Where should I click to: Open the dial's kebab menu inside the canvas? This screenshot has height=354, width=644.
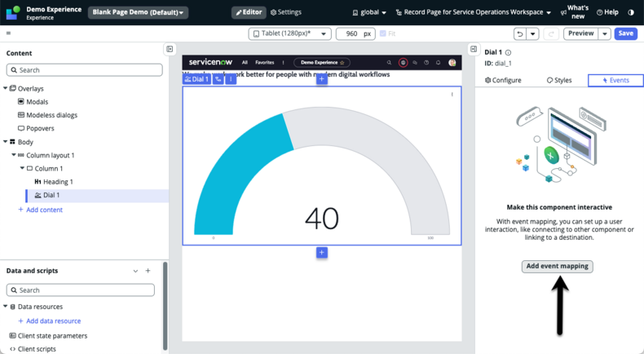point(452,95)
